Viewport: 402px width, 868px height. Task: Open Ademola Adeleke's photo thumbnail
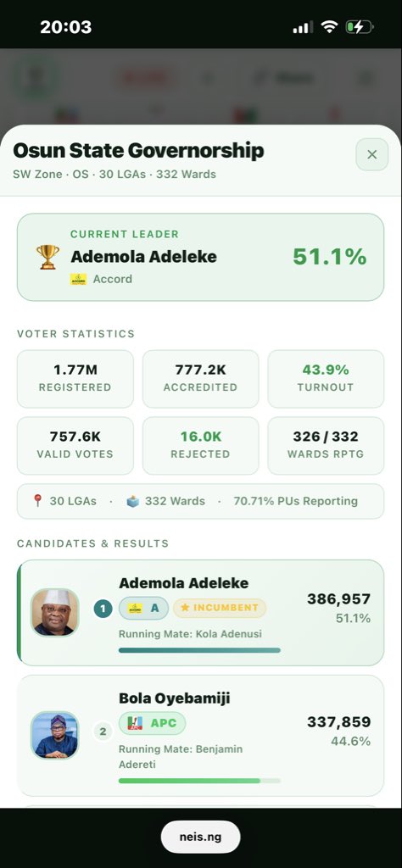54,612
